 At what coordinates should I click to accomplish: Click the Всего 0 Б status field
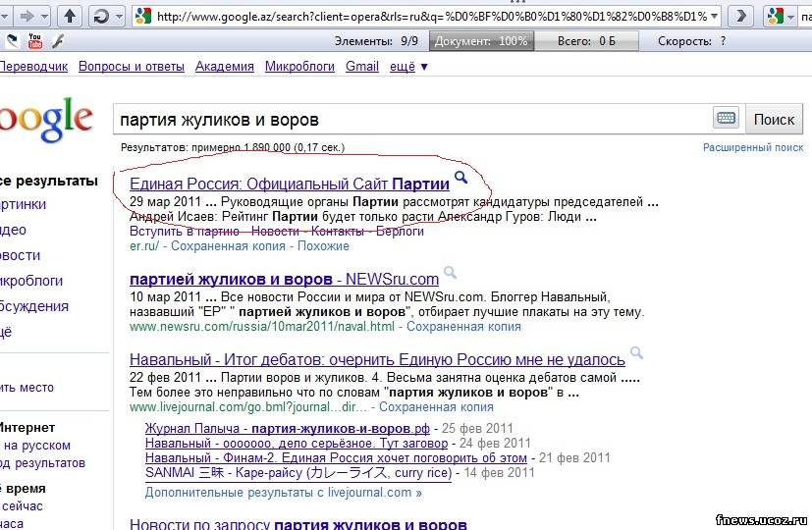click(x=586, y=41)
